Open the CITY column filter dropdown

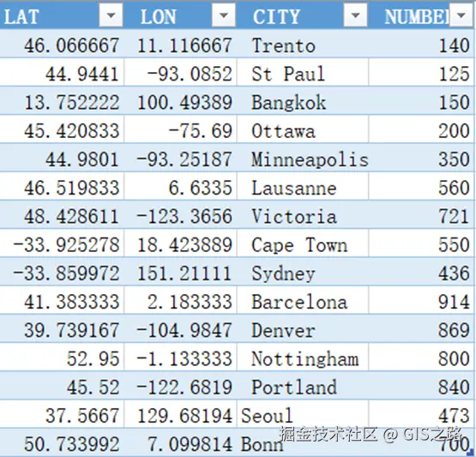coord(355,15)
